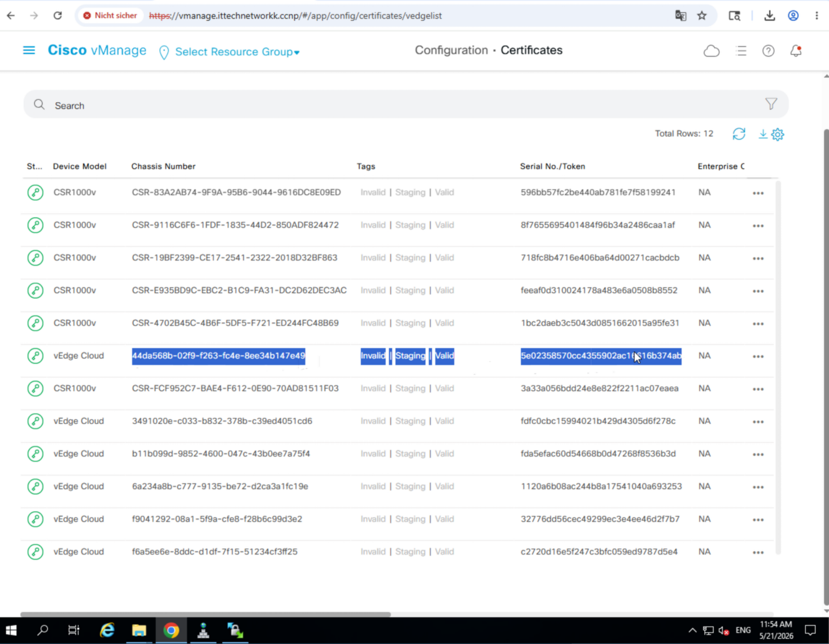This screenshot has height=644, width=829.
Task: Set CSR-FCF952C7 certificate to Invalid
Action: [x=373, y=388]
